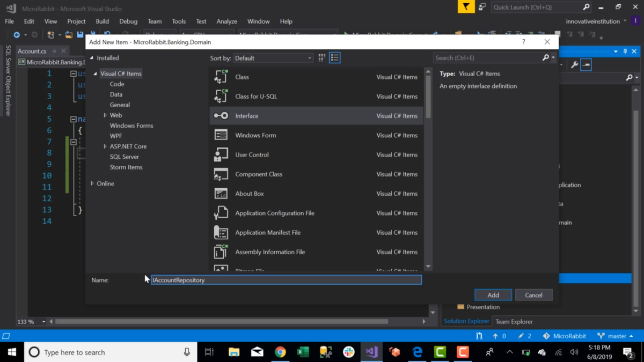Select the Windows Forms category
The width and height of the screenshot is (644, 362).
click(x=131, y=125)
